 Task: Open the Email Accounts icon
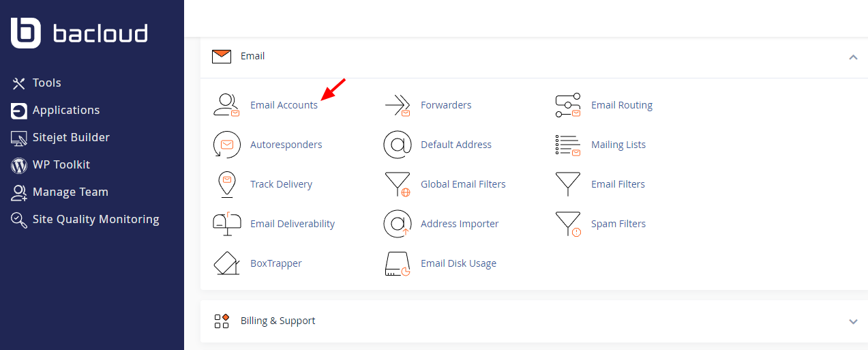point(226,105)
